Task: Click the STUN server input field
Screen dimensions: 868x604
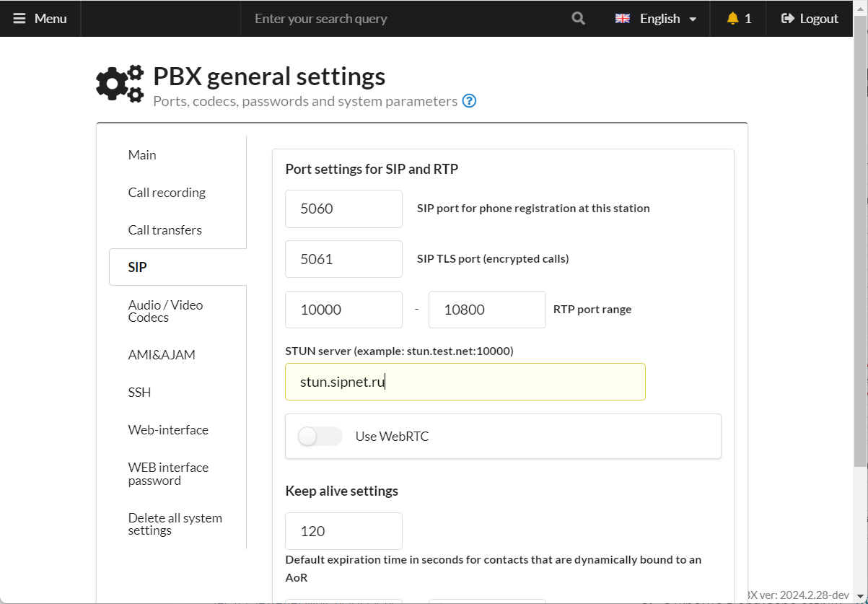Action: point(465,382)
